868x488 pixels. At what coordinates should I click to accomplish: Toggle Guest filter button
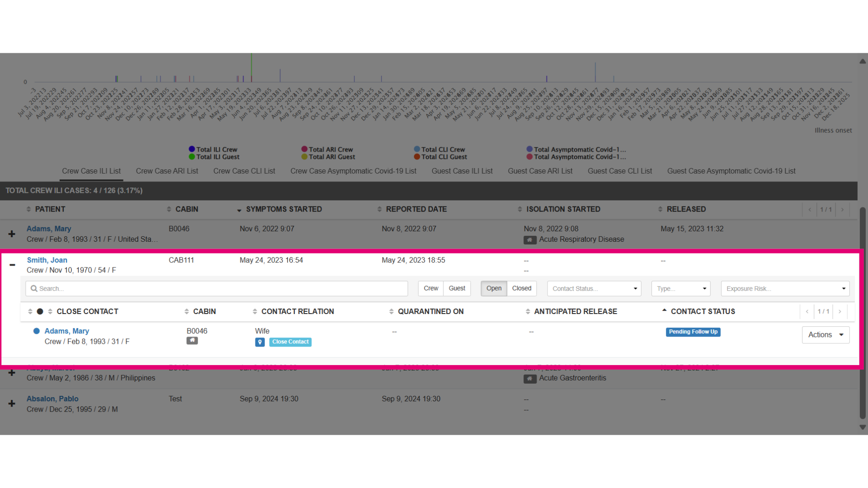point(457,288)
